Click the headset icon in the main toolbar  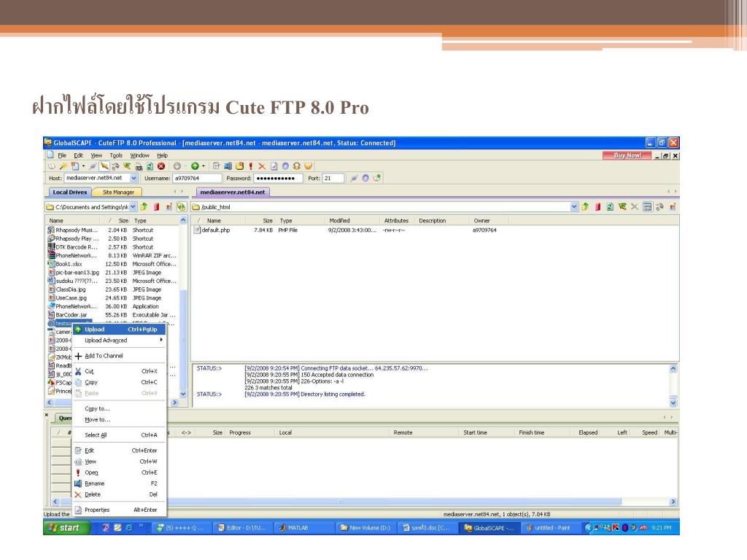coord(296,166)
